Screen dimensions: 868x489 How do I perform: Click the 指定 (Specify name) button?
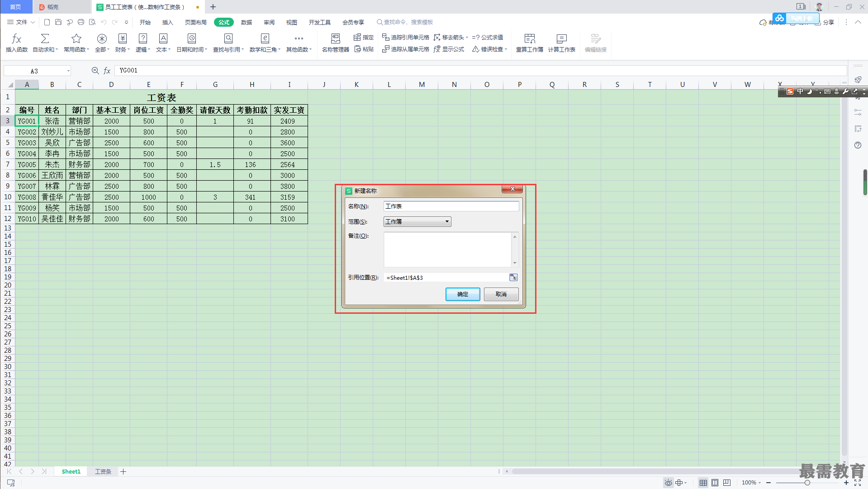pyautogui.click(x=364, y=38)
